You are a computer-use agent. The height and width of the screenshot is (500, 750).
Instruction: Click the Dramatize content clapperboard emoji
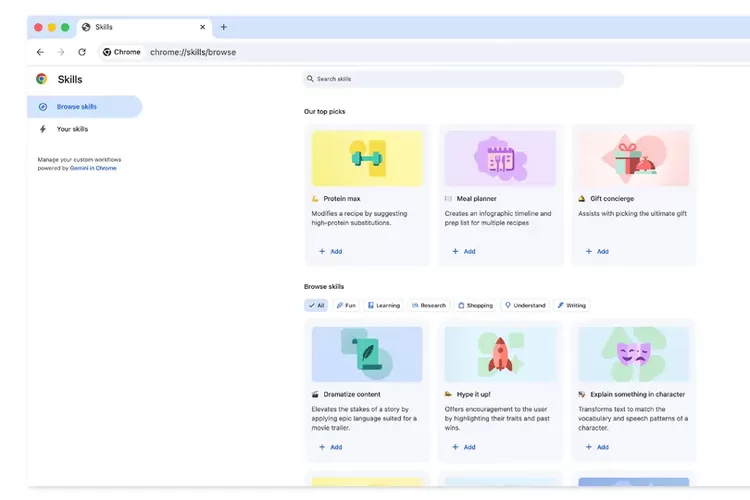click(x=315, y=394)
